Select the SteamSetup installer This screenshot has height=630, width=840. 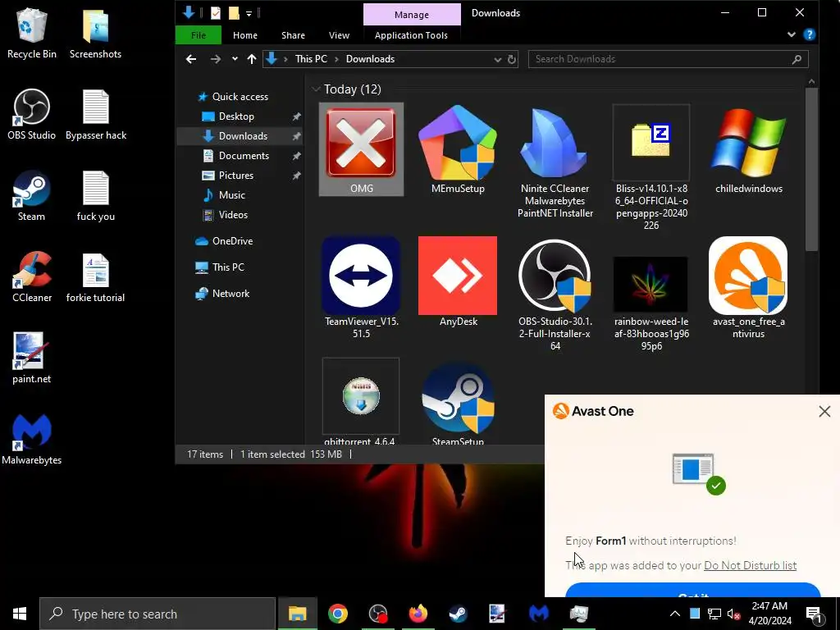click(x=458, y=403)
